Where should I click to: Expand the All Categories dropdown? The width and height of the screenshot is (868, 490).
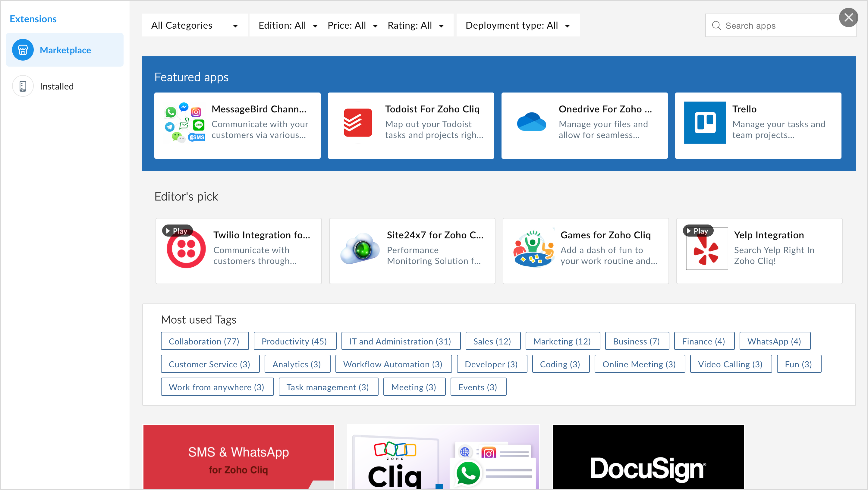tap(194, 25)
